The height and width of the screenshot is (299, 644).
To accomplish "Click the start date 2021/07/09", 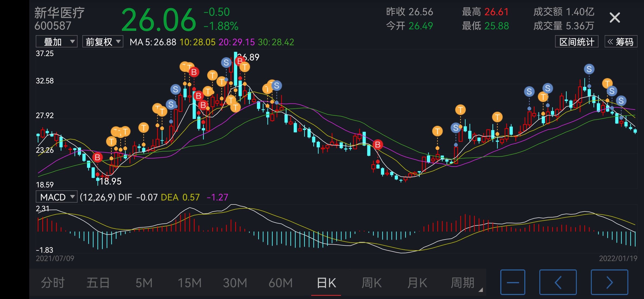I will click(55, 258).
